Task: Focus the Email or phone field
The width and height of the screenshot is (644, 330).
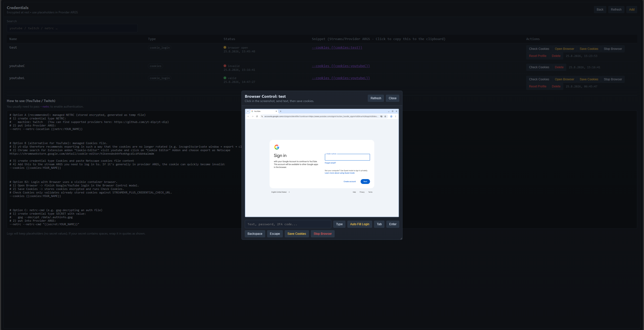Action: [347, 157]
